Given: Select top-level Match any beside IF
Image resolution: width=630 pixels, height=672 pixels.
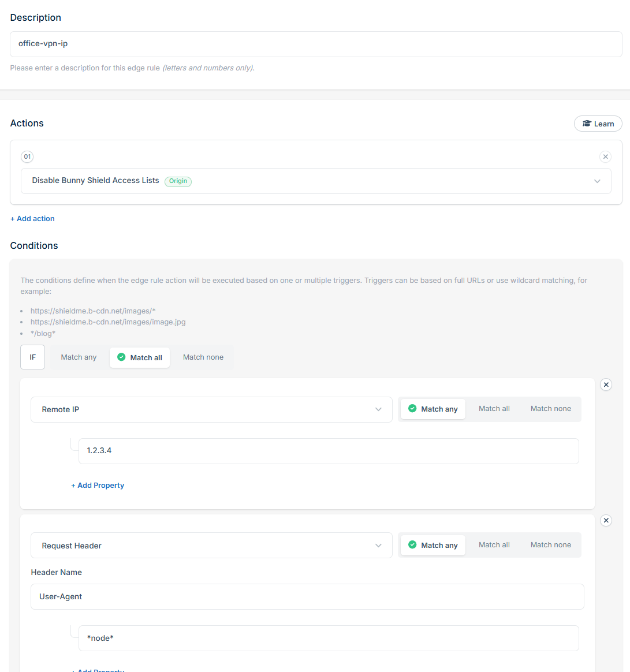Looking at the screenshot, I should point(79,357).
